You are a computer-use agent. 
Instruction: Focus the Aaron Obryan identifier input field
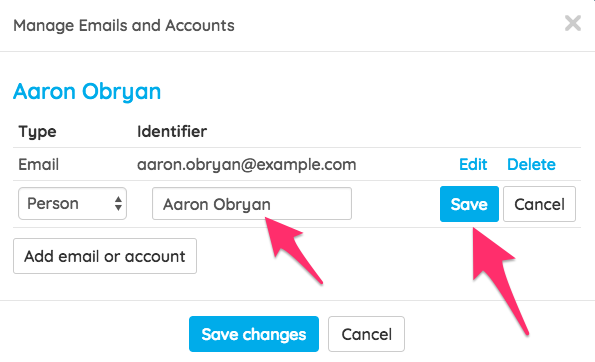(x=252, y=204)
